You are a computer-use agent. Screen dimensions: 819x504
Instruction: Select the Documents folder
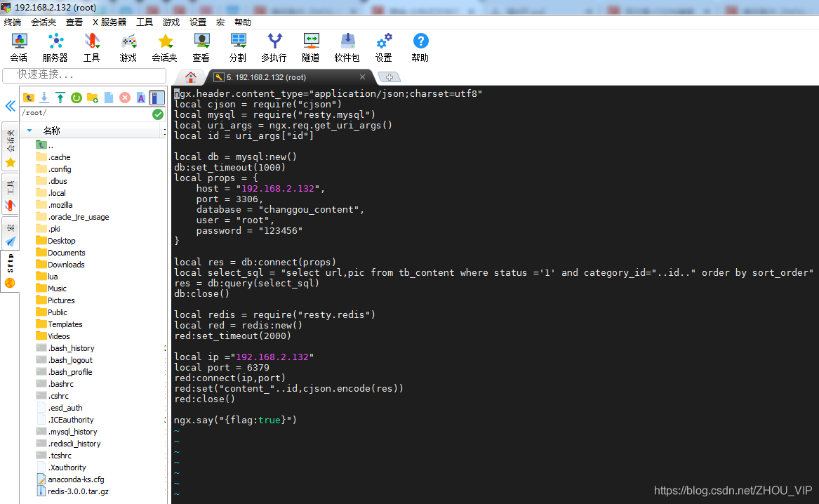pyautogui.click(x=60, y=253)
